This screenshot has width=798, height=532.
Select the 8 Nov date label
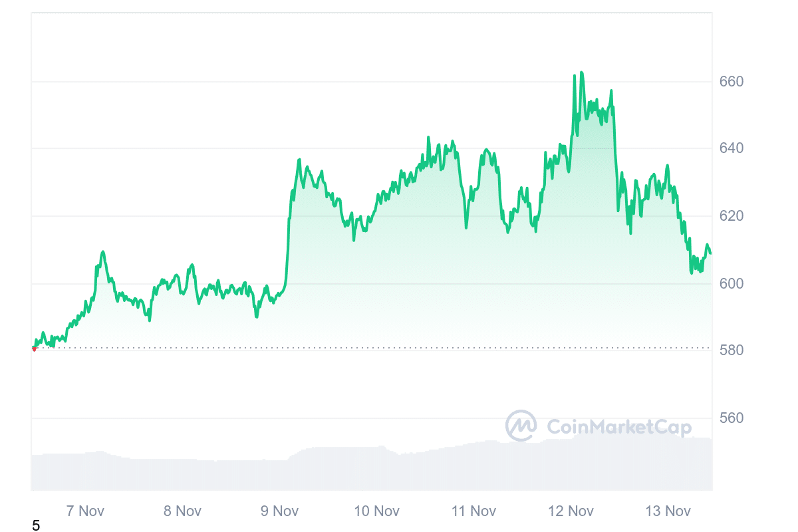(182, 511)
